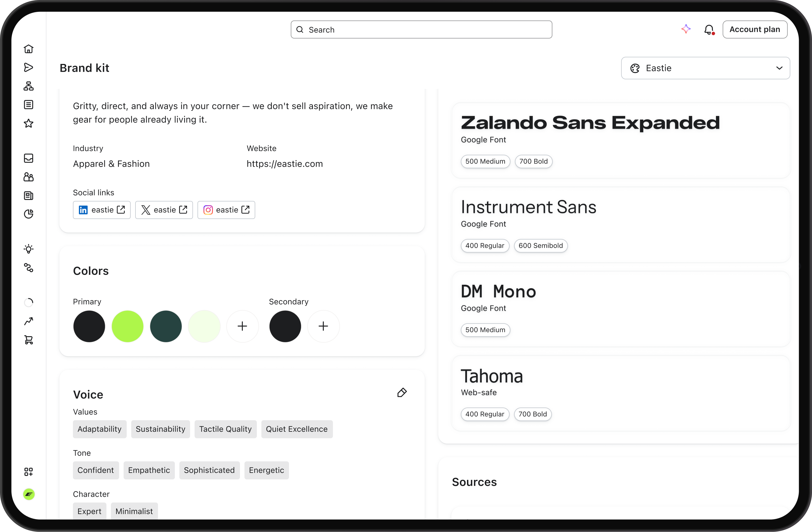Edit Voice section with pencil icon
This screenshot has width=812, height=532.
click(402, 392)
